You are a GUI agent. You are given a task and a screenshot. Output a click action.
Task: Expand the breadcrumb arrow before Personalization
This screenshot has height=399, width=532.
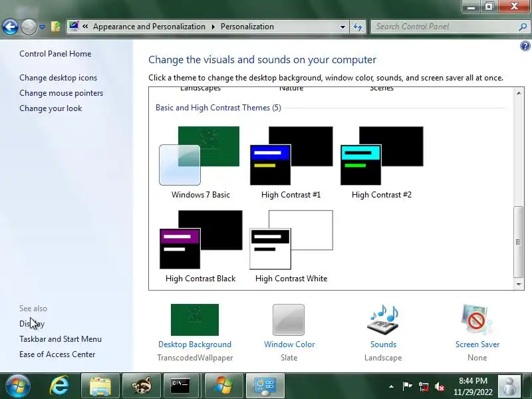tap(213, 27)
